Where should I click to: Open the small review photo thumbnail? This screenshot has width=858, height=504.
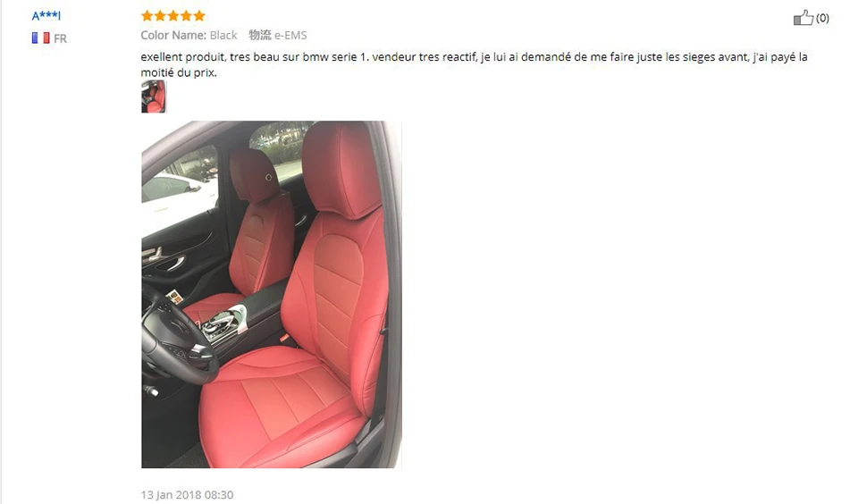pyautogui.click(x=154, y=97)
